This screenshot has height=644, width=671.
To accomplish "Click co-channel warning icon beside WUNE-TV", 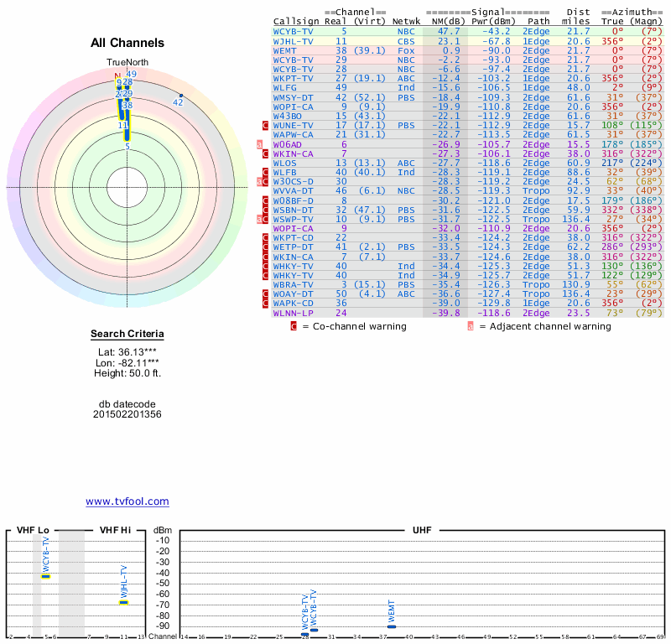I will [266, 125].
